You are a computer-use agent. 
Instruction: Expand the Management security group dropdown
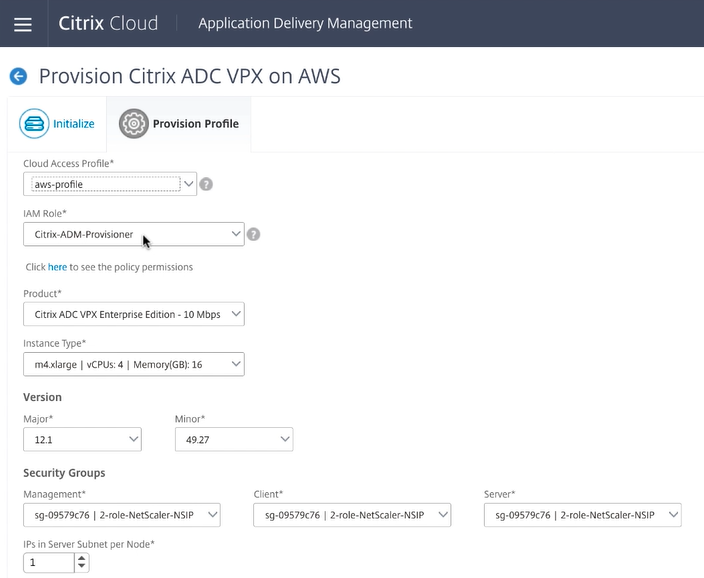(121, 515)
